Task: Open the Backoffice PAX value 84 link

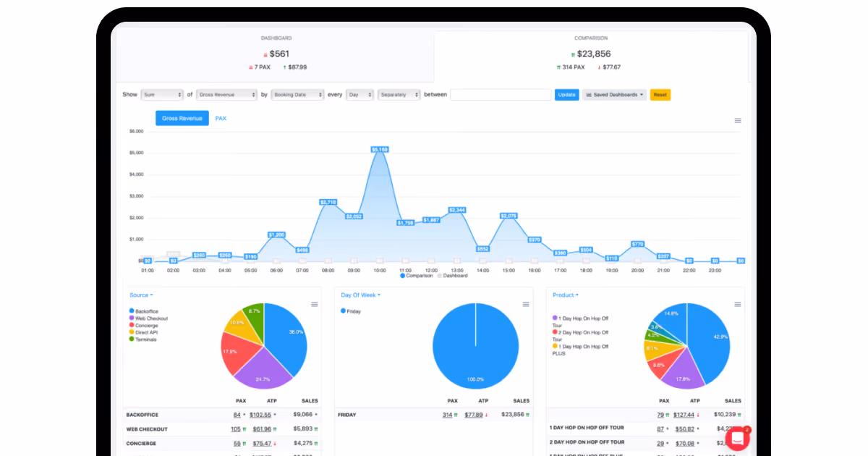Action: pyautogui.click(x=237, y=415)
